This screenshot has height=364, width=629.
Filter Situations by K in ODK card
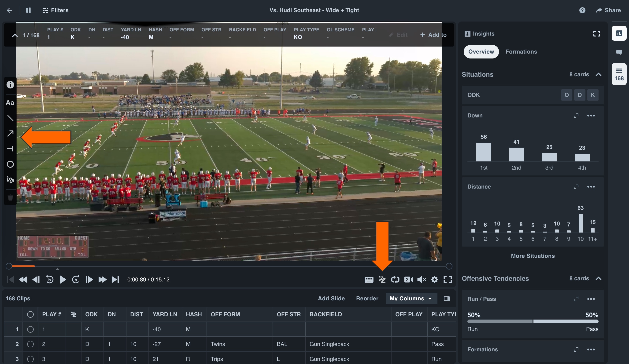click(593, 95)
